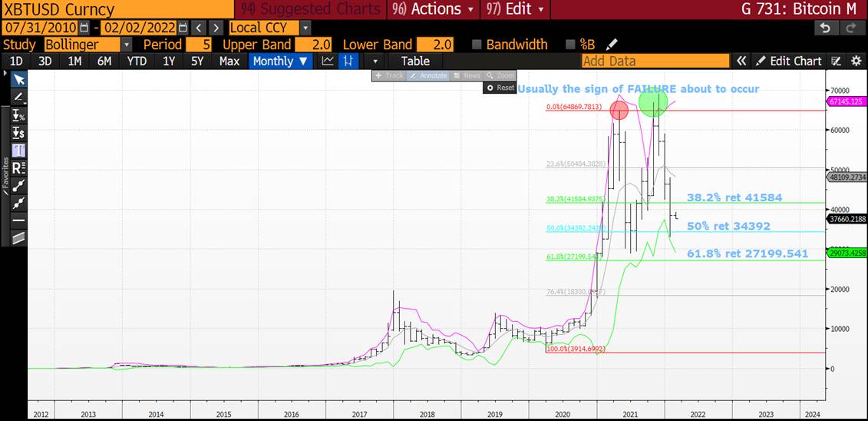Shift date range backward
Viewport: 868px width, 421px height.
point(200,28)
